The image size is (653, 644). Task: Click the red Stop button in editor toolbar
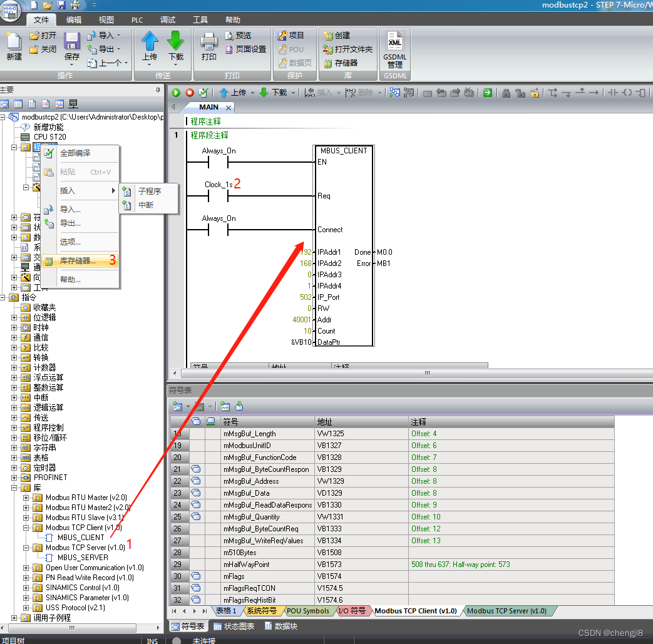coord(190,93)
